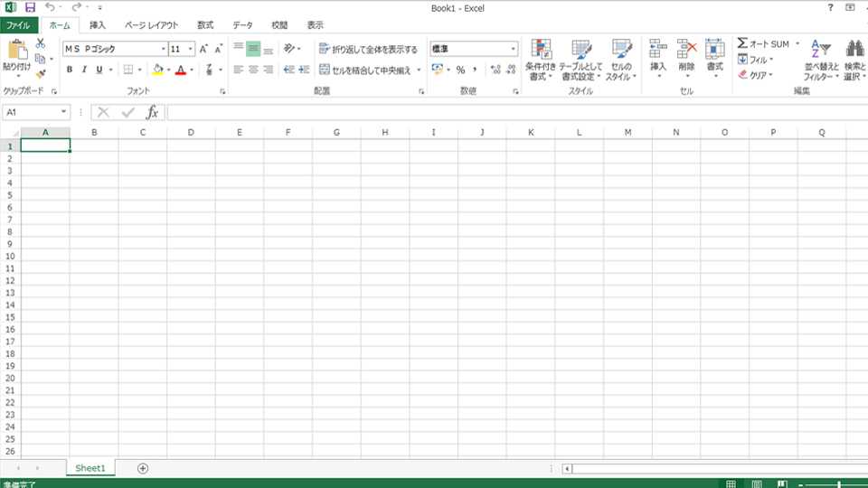Click the yellow fill color button
This screenshot has width=868, height=488.
click(157, 70)
